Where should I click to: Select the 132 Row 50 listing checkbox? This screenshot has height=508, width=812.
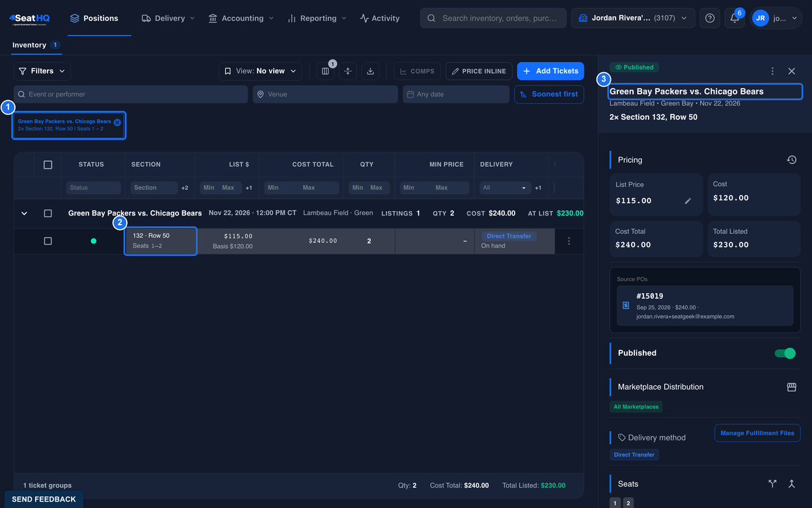pos(47,241)
